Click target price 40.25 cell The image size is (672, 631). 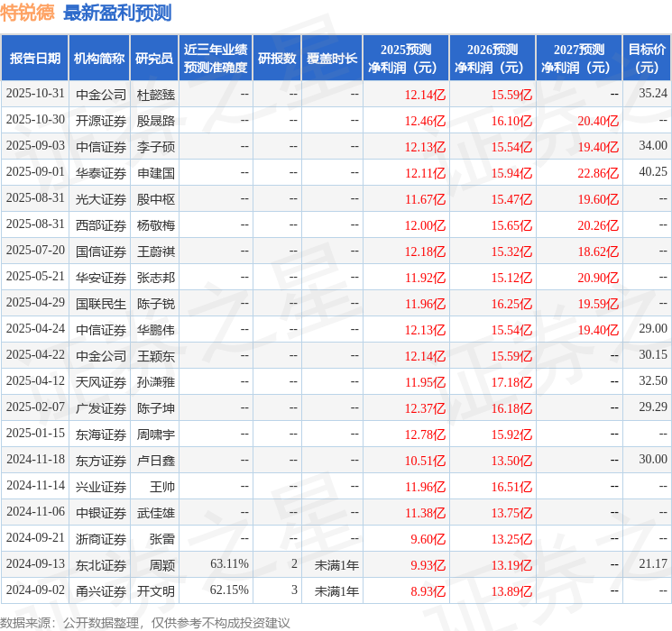pos(652,172)
